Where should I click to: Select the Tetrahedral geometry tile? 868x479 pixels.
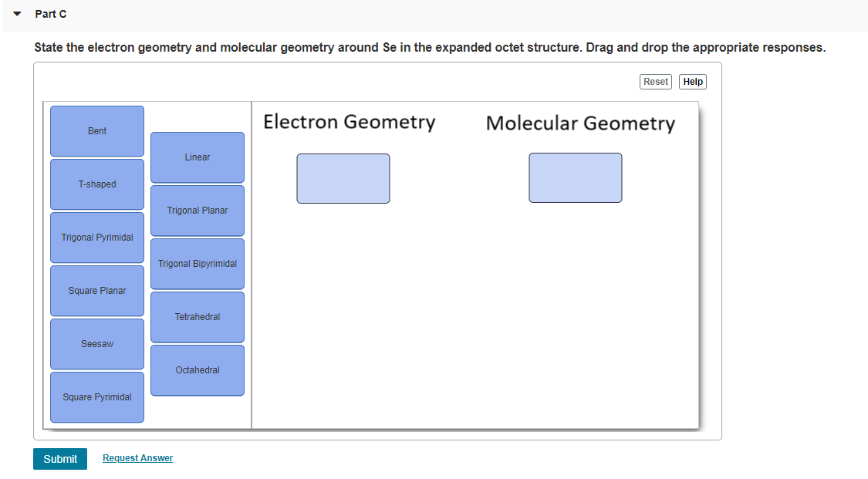pos(197,316)
